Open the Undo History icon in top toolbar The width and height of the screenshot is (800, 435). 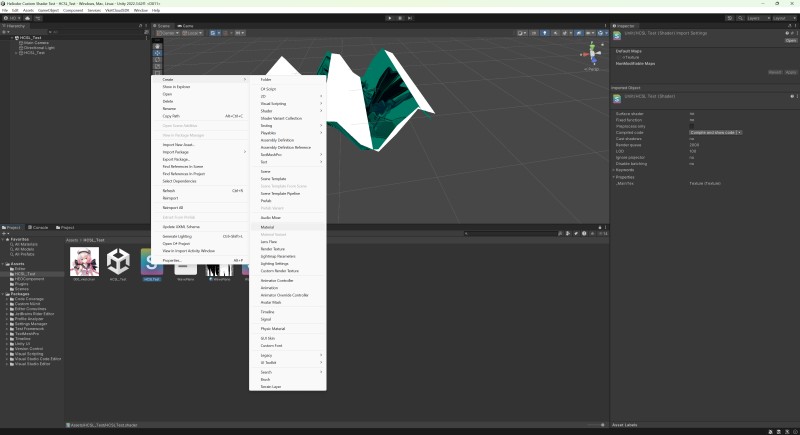(730, 18)
